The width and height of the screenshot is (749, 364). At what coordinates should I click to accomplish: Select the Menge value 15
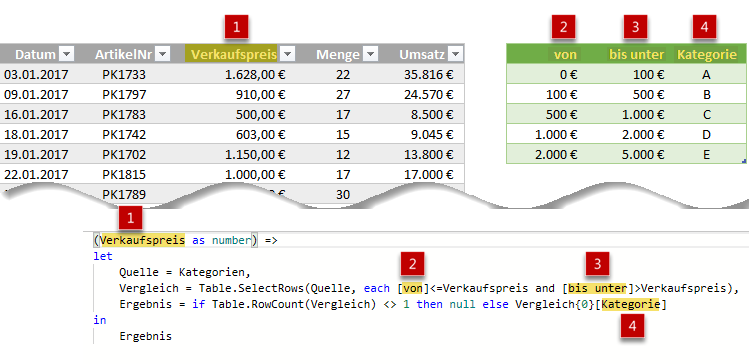[343, 135]
